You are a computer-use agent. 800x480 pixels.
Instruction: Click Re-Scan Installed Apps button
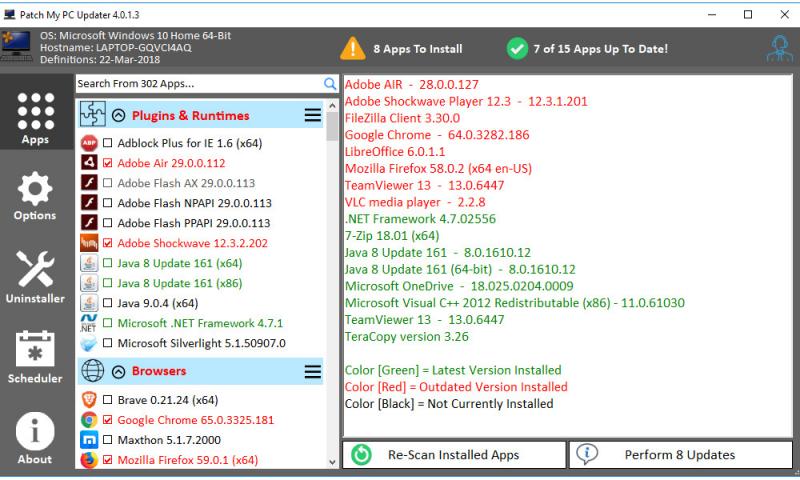454,454
